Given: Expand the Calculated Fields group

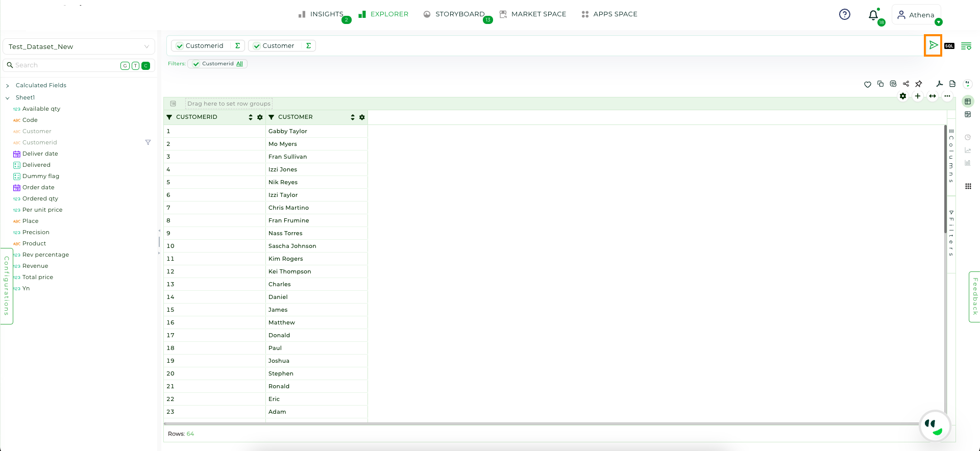Looking at the screenshot, I should pos(8,86).
